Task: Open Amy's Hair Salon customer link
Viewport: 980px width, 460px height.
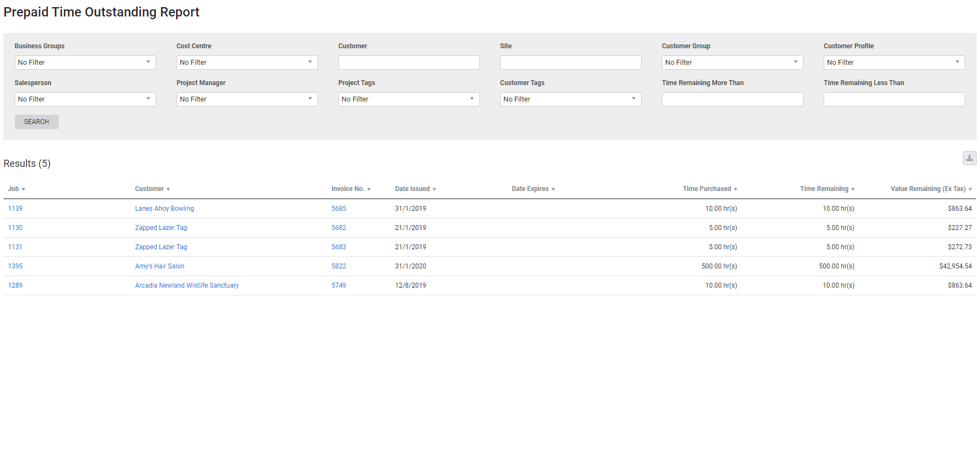Action: coord(160,266)
